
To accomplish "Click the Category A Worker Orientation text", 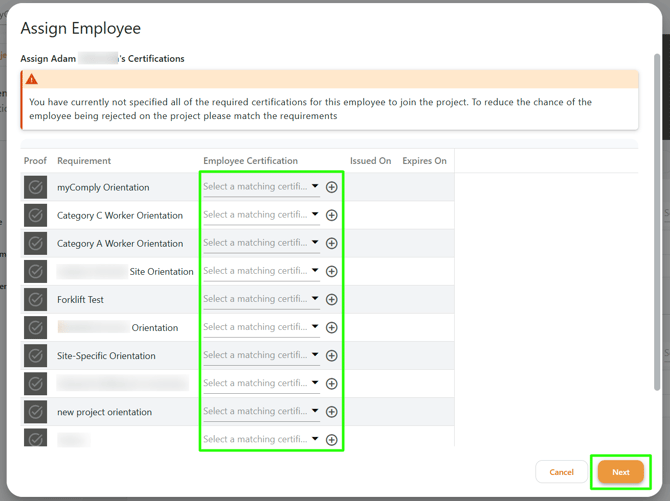I will (x=120, y=244).
